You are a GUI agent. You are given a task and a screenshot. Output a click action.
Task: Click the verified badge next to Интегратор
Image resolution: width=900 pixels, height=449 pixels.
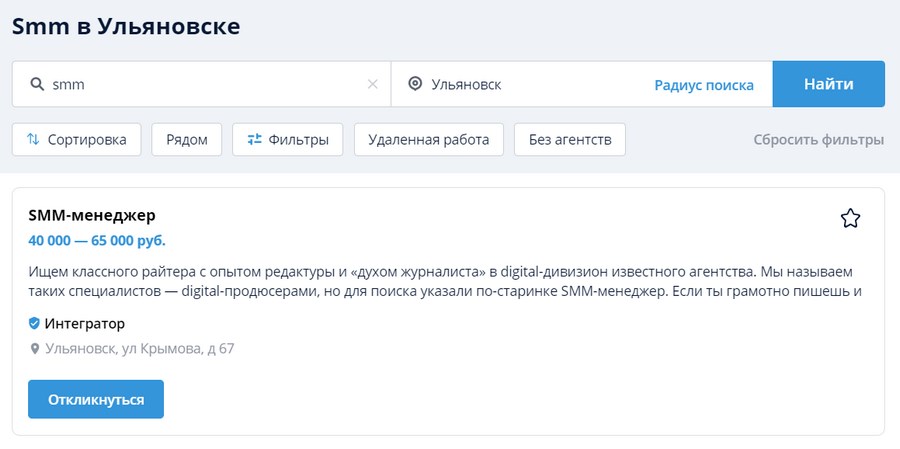pos(34,324)
